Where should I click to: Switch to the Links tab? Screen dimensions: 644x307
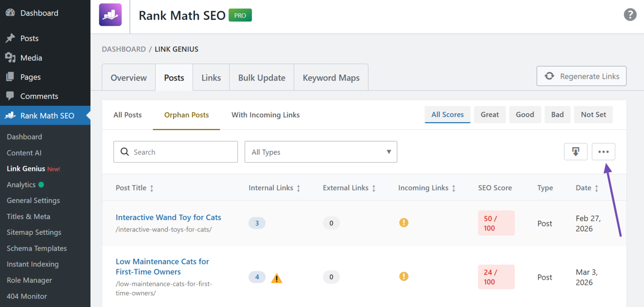pyautogui.click(x=211, y=78)
